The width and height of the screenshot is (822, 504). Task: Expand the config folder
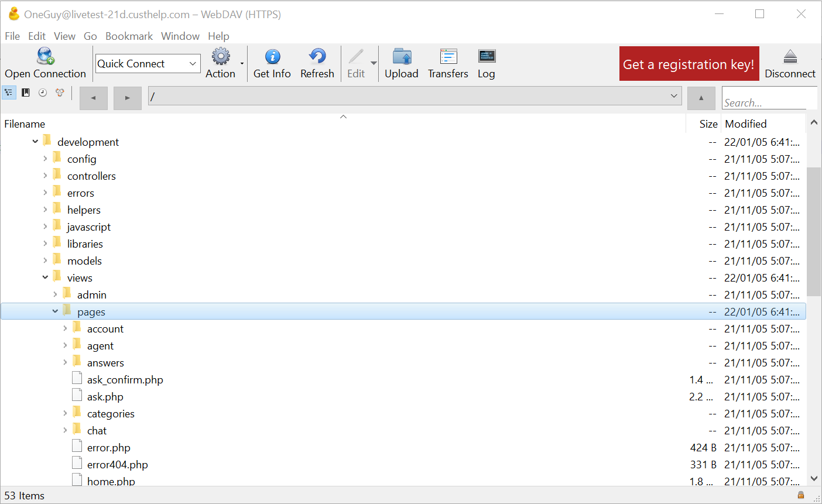coord(45,158)
